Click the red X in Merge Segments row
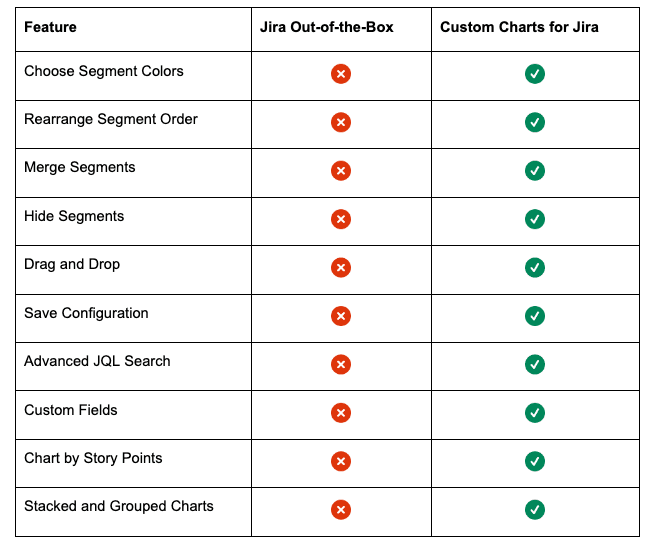 tap(341, 171)
